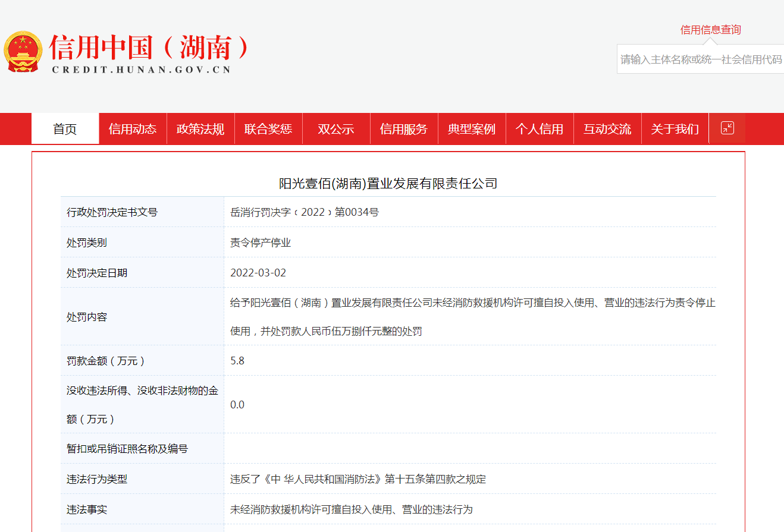Click the date 2022-03-02

pos(258,273)
